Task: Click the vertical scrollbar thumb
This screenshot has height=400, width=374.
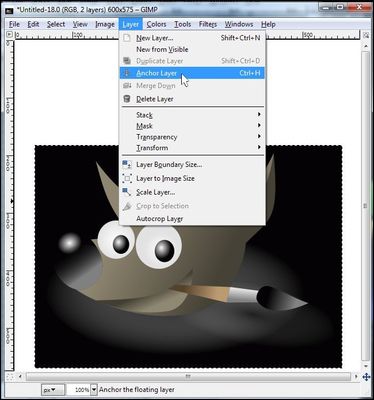Action: [366, 206]
